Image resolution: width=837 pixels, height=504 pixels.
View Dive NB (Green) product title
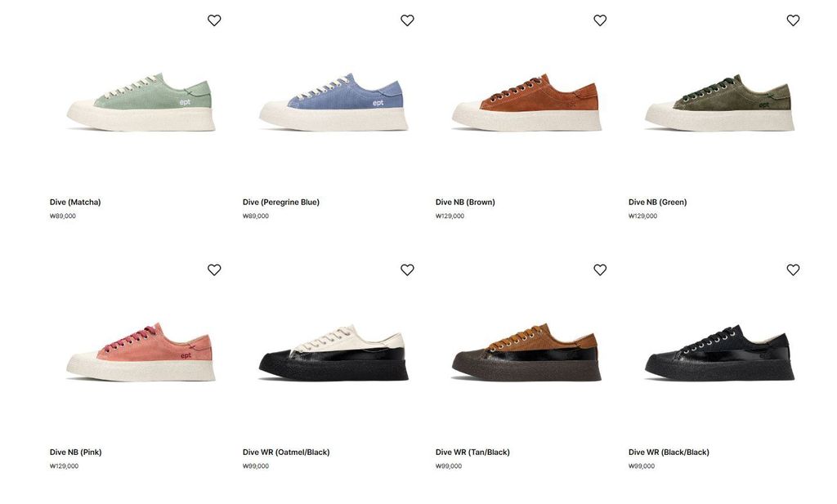(658, 202)
